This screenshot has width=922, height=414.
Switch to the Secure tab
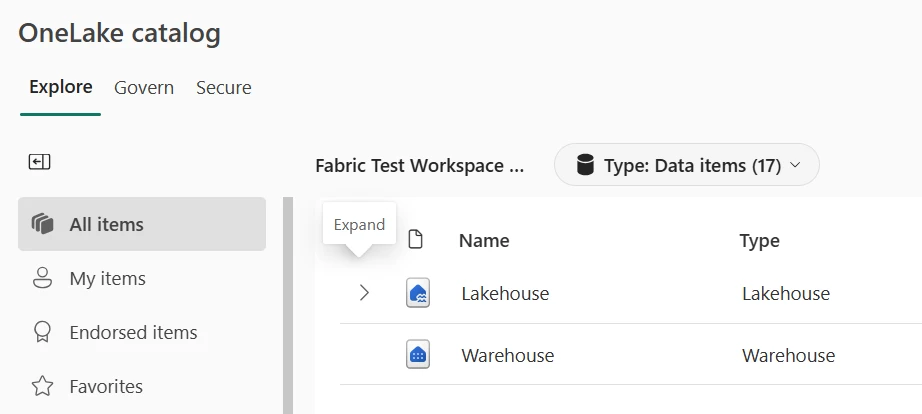coord(223,88)
